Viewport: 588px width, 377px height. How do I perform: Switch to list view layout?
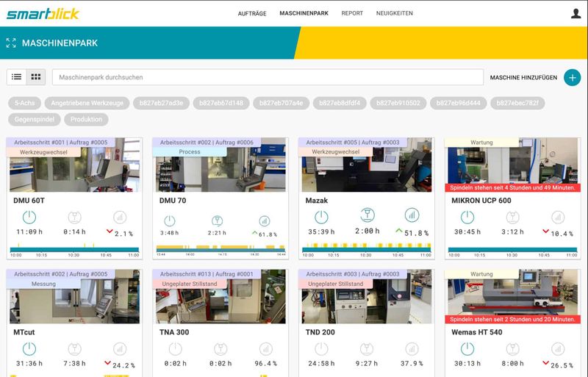[x=17, y=76]
